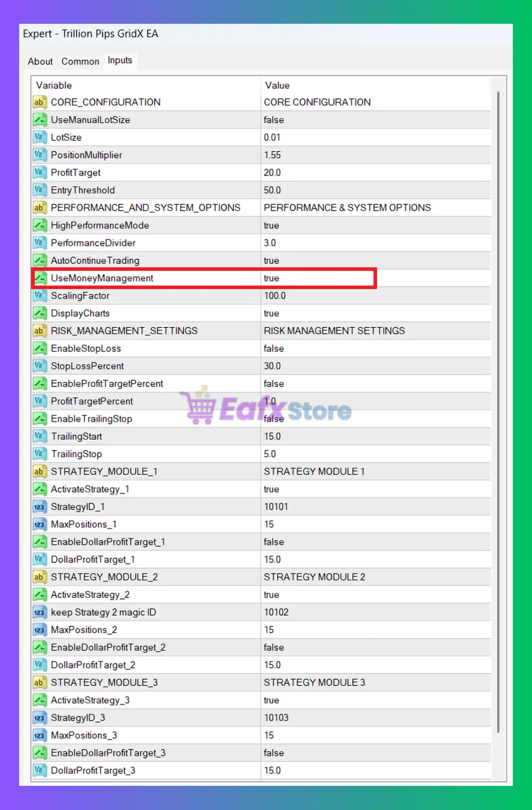Switch to the About tab
Viewport: 532px width, 810px height.
(40, 62)
